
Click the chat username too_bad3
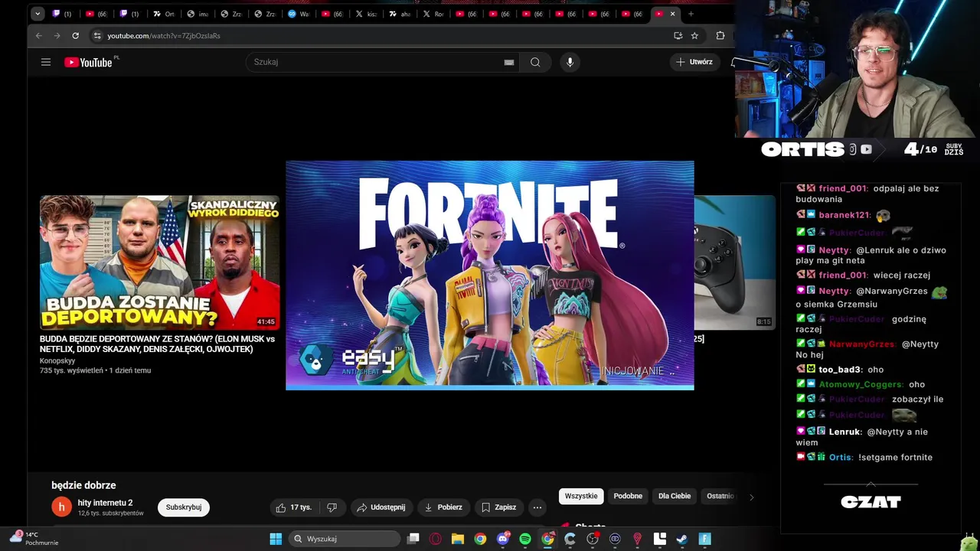click(x=840, y=370)
